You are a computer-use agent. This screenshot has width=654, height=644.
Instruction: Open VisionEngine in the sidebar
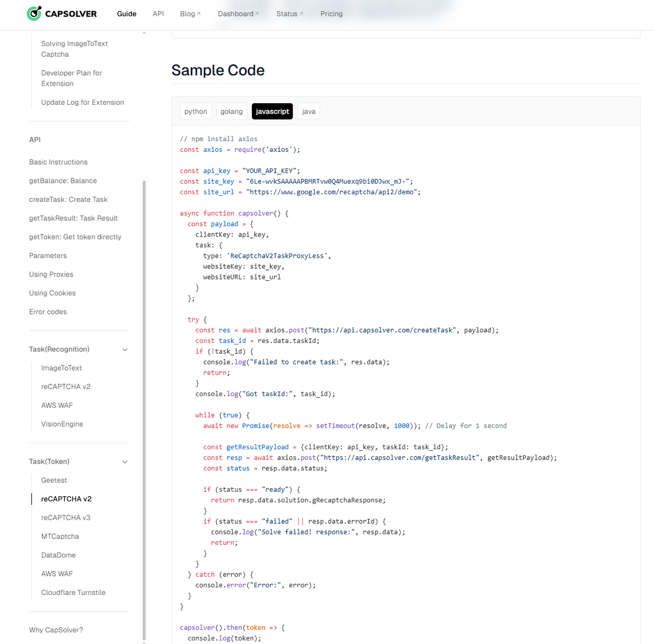[x=62, y=424]
